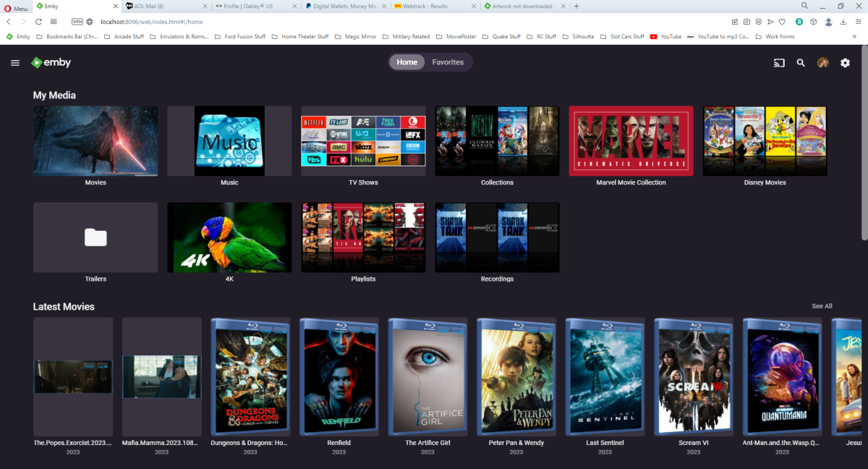
Task: Click See All for Latest Movies
Action: tap(822, 306)
